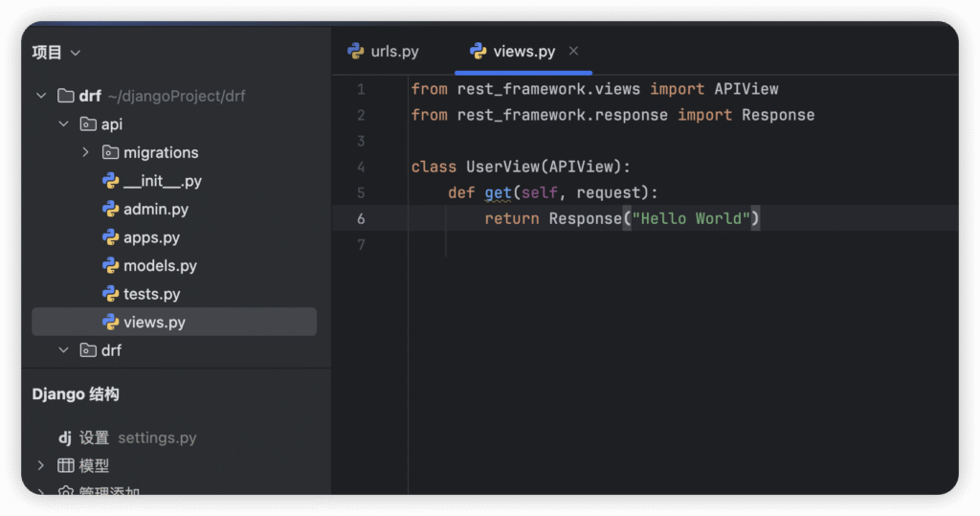Click the admin.py Python file icon

click(x=110, y=209)
